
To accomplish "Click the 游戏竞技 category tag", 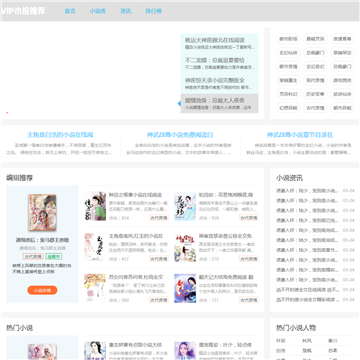I will pyautogui.click(x=342, y=80).
